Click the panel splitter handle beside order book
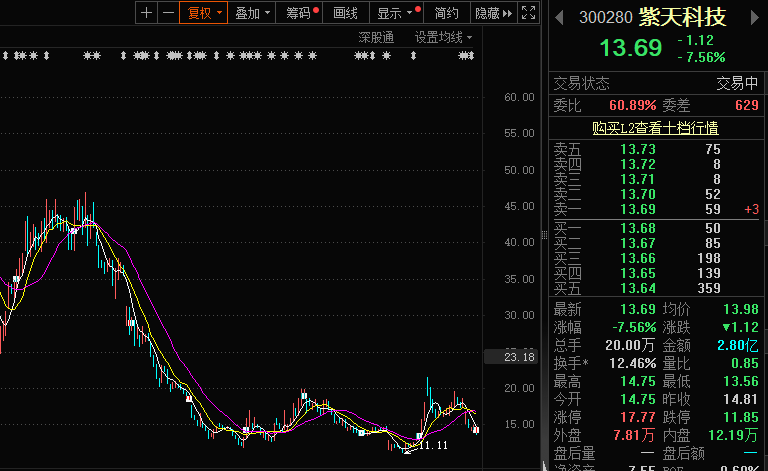This screenshot has width=768, height=471. pyautogui.click(x=544, y=235)
